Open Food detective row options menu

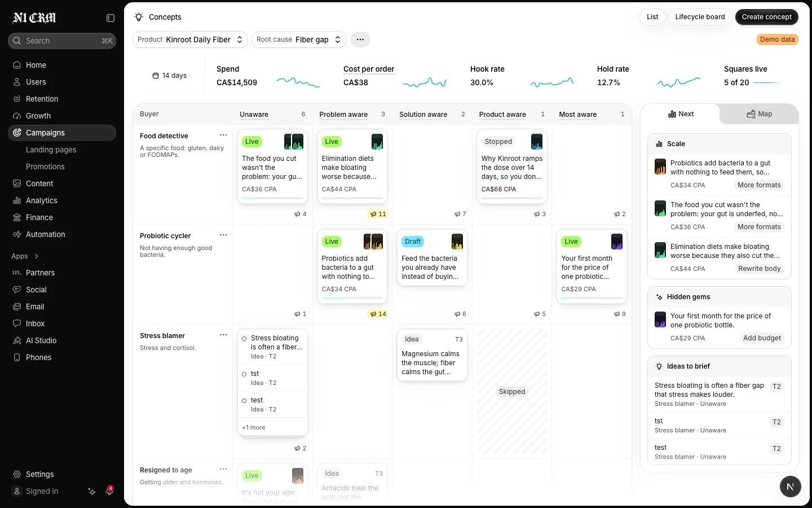(223, 135)
